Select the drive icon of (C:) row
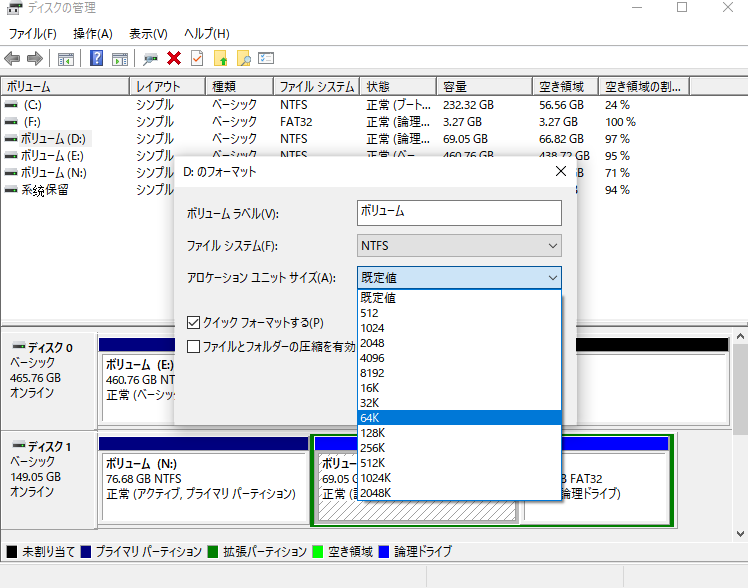This screenshot has height=588, width=748. coord(11,105)
